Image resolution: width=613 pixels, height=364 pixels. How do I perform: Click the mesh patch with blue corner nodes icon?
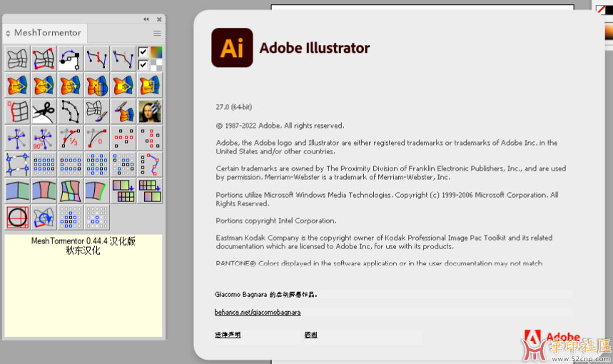click(x=18, y=164)
